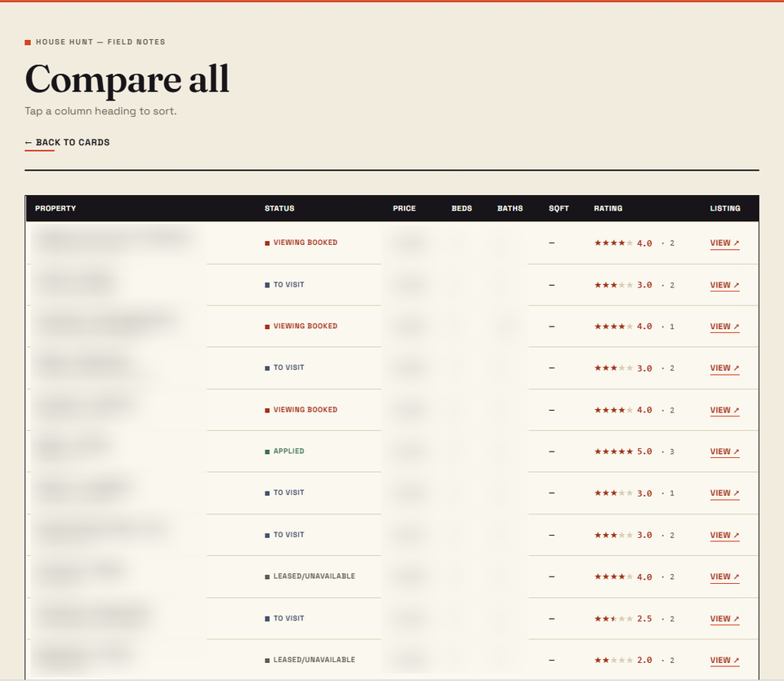Click the review count 3 next to 5.0
Viewport: 784px width, 681px height.
click(x=672, y=452)
